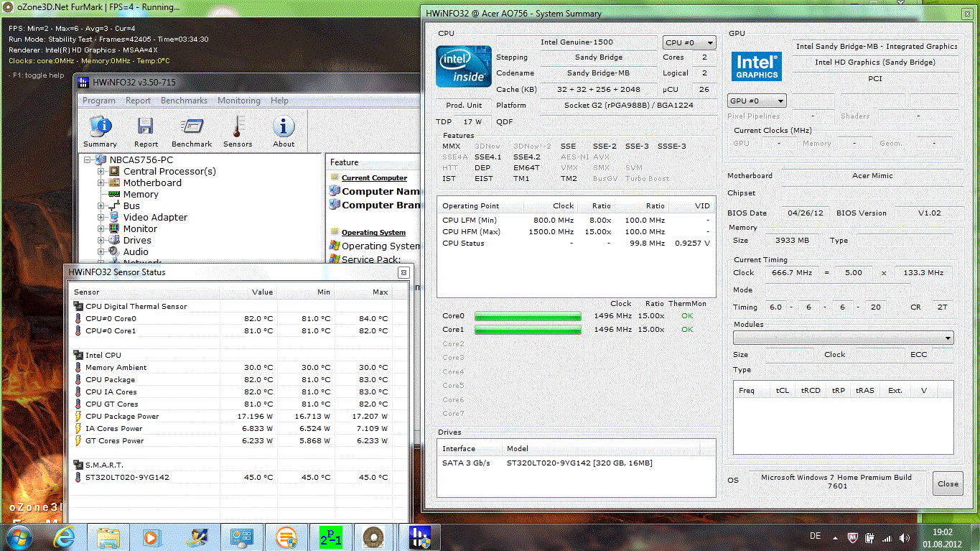This screenshot has width=980, height=551.
Task: Click thermometer icon beside CPU#0 Core0
Action: point(78,318)
